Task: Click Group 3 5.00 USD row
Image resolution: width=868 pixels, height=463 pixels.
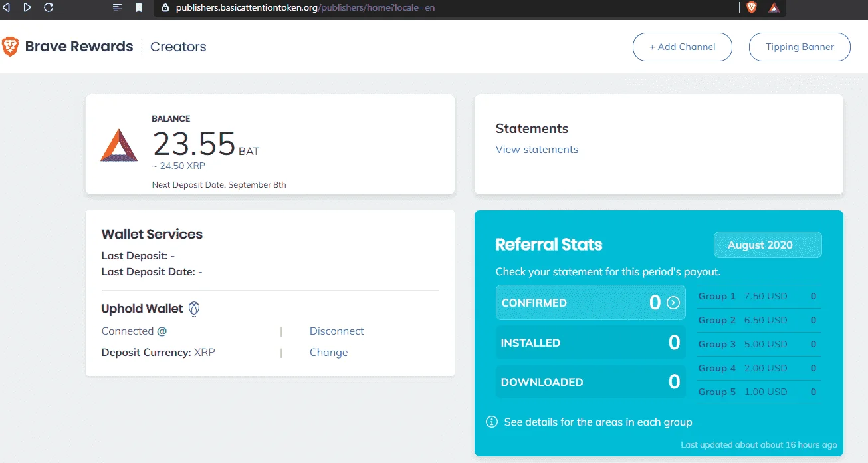Action: [x=759, y=344]
